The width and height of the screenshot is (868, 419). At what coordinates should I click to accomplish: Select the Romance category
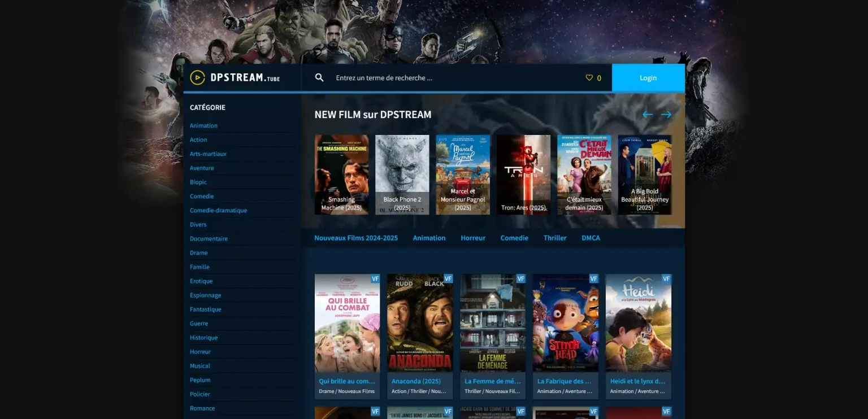202,408
